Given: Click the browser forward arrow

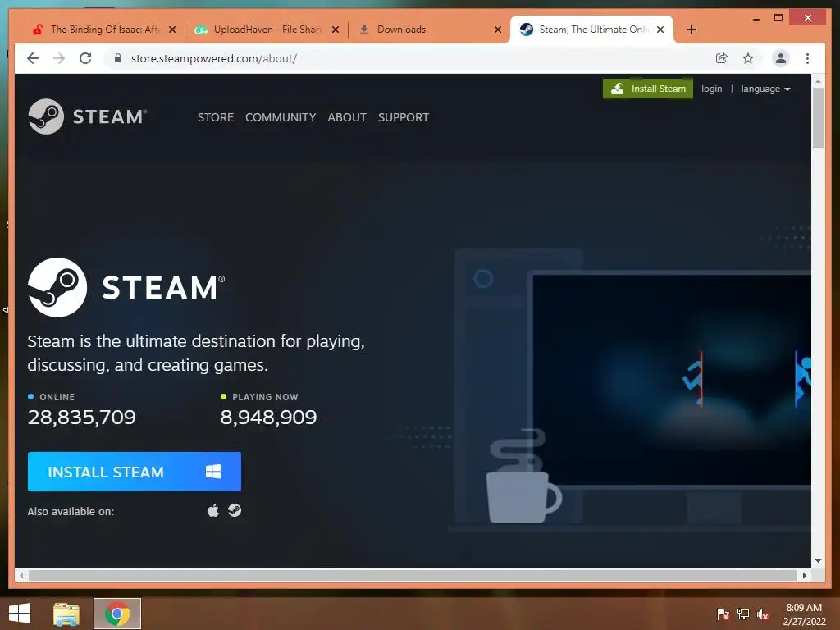Looking at the screenshot, I should 59,58.
